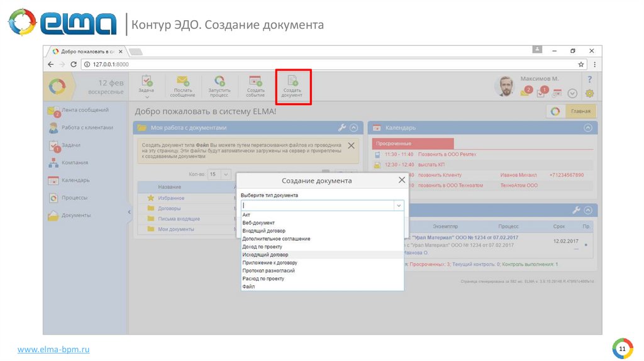Image resolution: width=644 pixels, height=361 pixels.
Task: Collapse the left sidebar with the arrow handle
Action: pyautogui.click(x=130, y=212)
